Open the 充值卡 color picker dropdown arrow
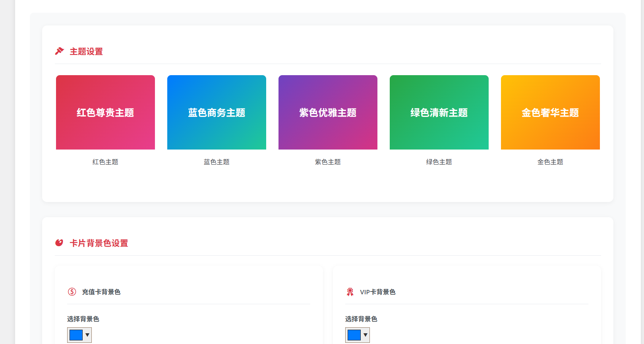Viewport: 644px width, 344px height. [x=87, y=335]
